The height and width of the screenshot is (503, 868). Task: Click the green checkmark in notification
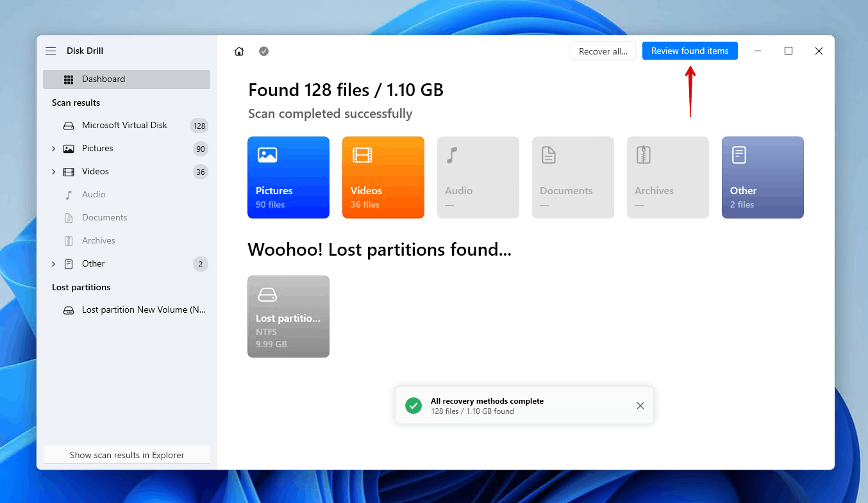click(x=413, y=406)
